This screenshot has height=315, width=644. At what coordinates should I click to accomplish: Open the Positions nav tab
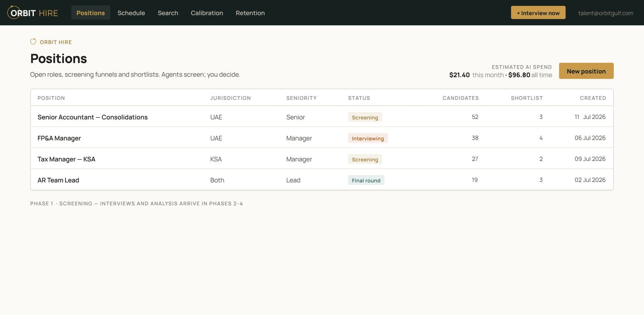(x=91, y=13)
